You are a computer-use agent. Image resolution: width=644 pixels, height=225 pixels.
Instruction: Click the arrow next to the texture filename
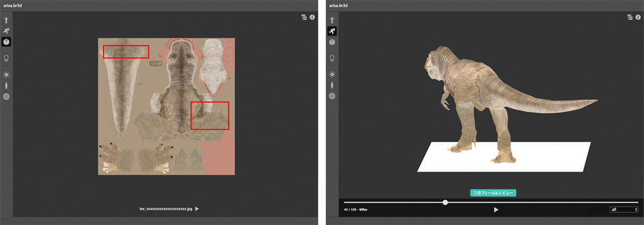[197, 208]
